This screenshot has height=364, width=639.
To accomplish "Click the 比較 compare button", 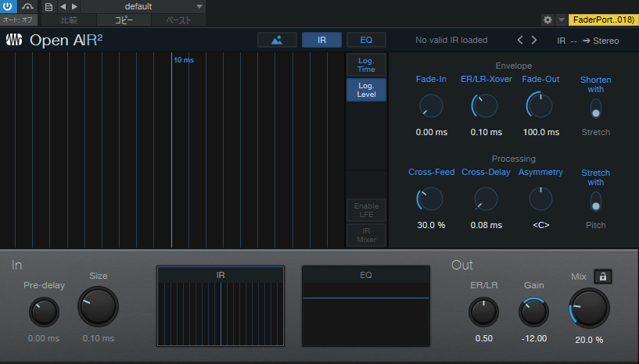I will coord(69,20).
